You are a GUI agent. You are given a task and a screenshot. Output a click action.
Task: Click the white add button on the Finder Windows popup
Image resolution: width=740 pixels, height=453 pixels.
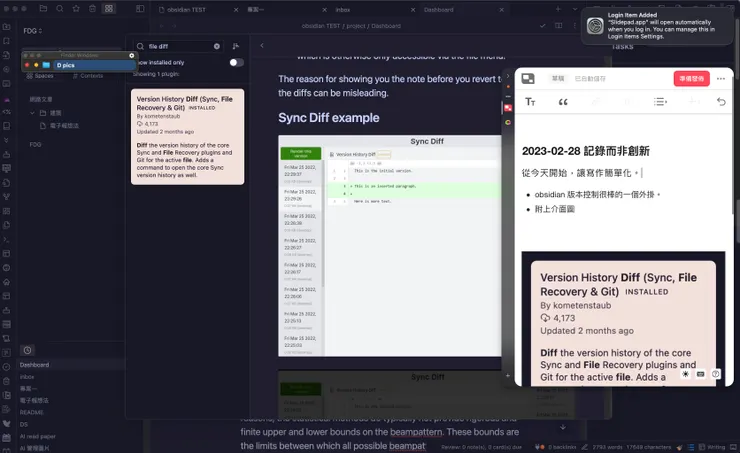(x=132, y=55)
